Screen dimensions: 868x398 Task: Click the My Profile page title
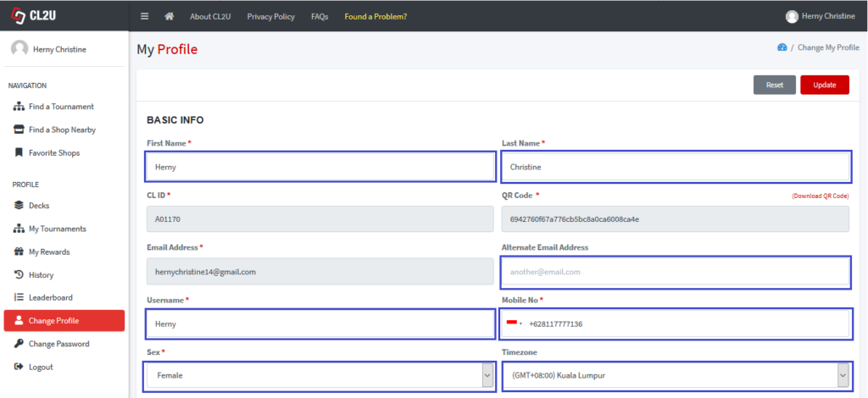click(167, 50)
